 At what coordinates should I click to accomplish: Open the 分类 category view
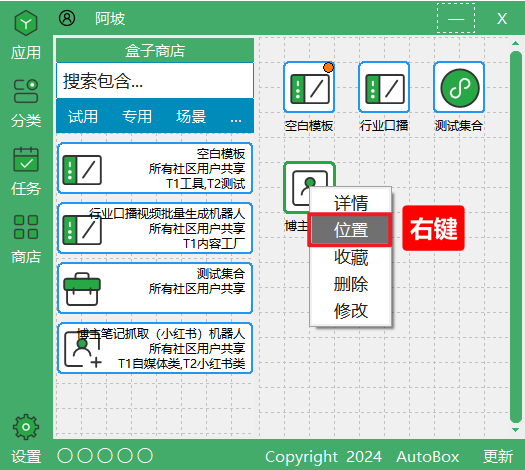[26, 104]
